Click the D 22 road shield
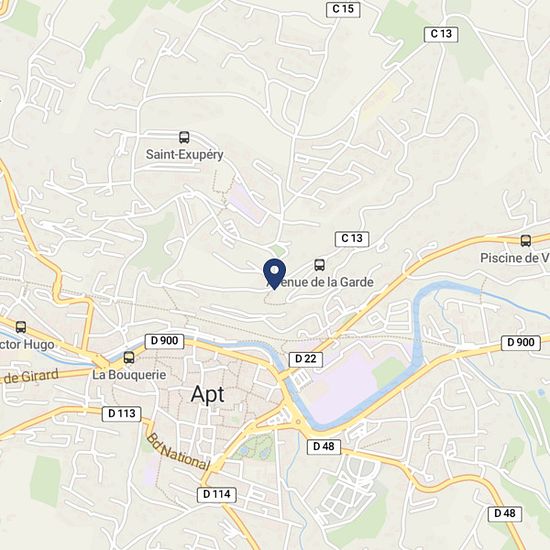 [306, 359]
